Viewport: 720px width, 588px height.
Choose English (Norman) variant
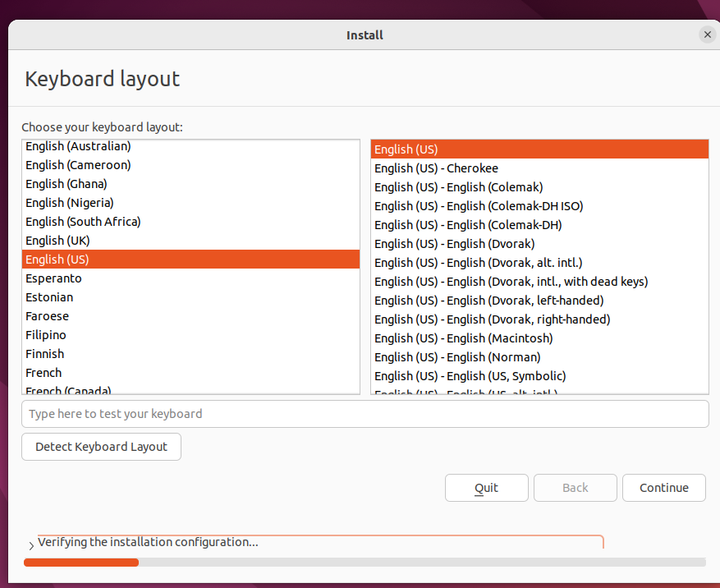coord(457,357)
